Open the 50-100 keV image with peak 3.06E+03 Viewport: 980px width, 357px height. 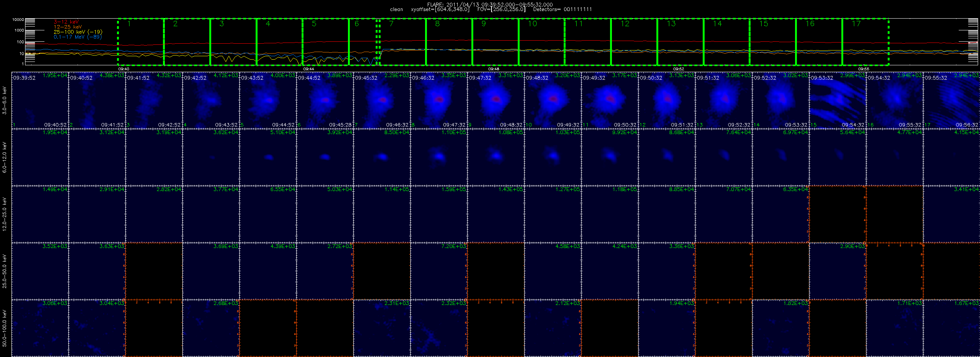click(40, 328)
